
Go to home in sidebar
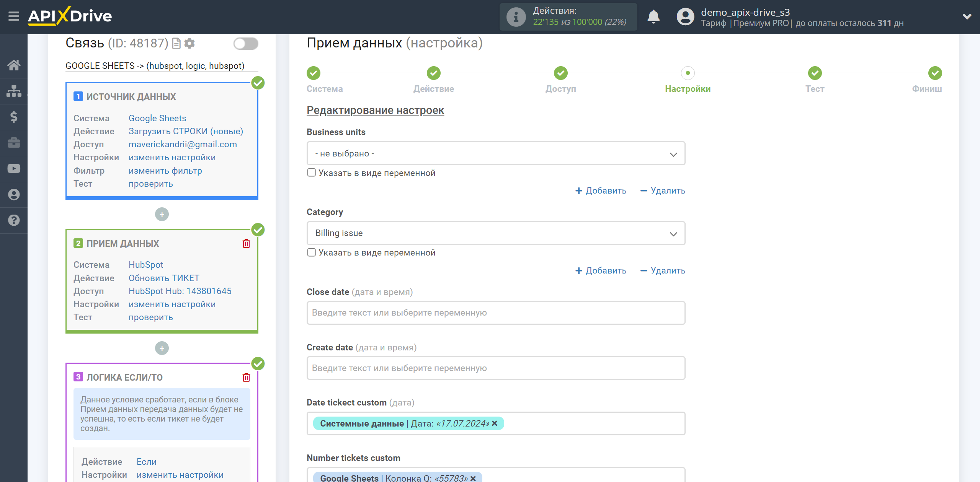[x=14, y=65]
